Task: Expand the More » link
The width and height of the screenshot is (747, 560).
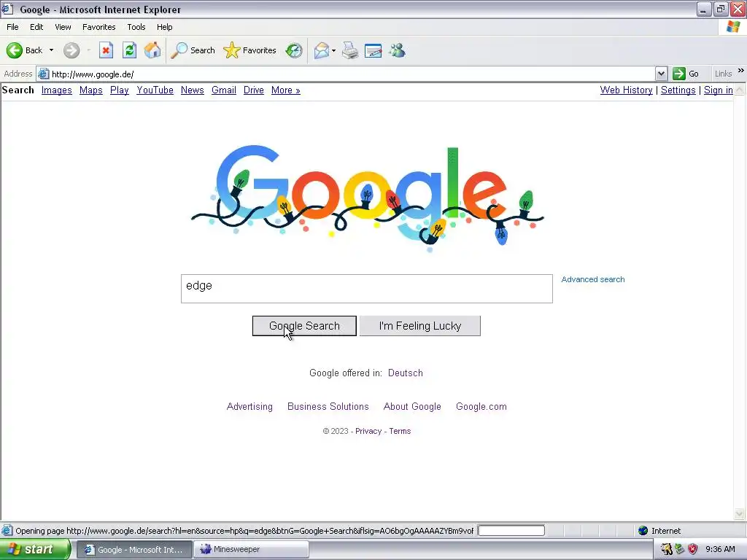Action: click(286, 90)
